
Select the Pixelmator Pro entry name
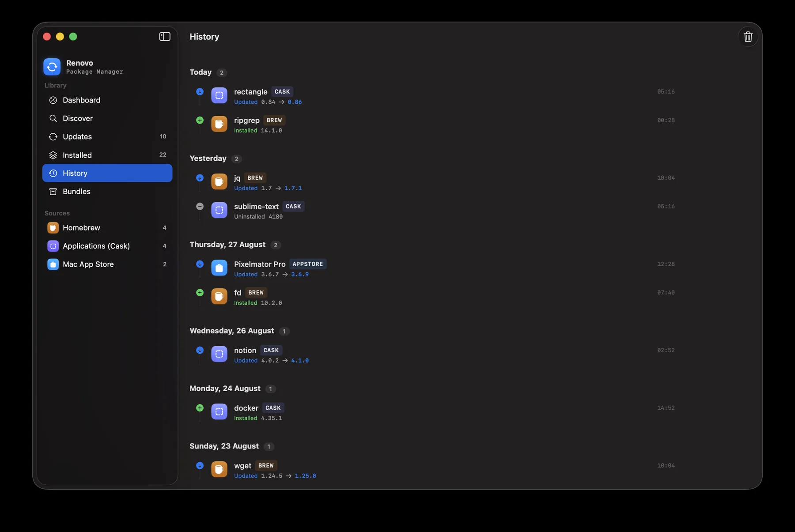click(260, 264)
